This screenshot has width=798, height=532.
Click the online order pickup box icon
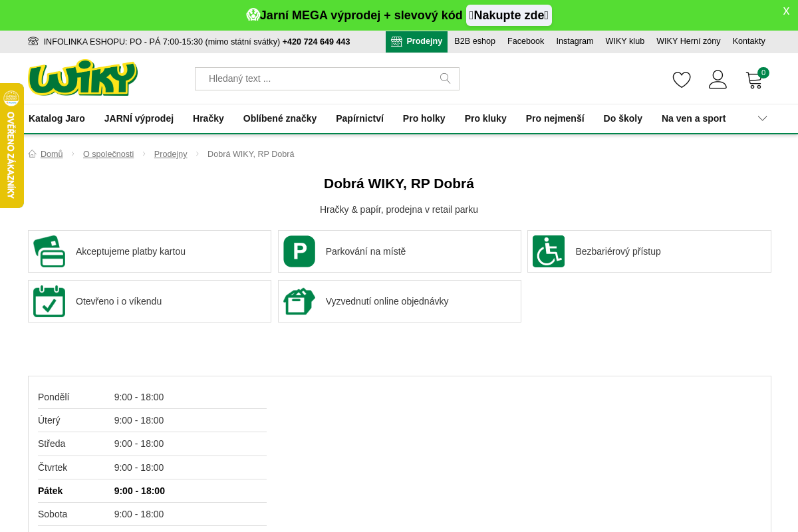tap(299, 301)
